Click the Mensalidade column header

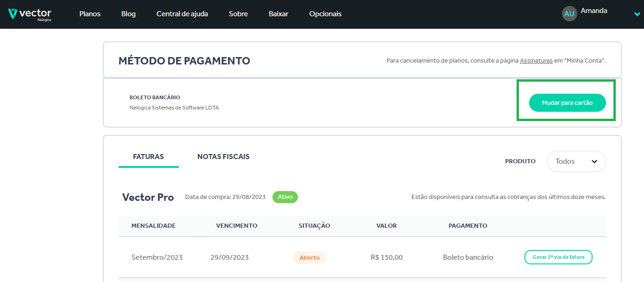(x=153, y=226)
